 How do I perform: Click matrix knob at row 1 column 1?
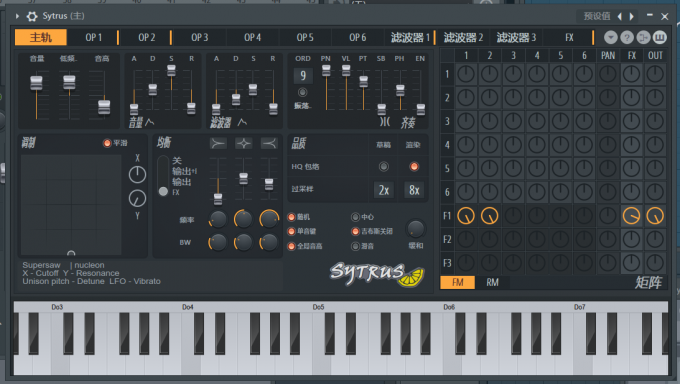pyautogui.click(x=466, y=74)
